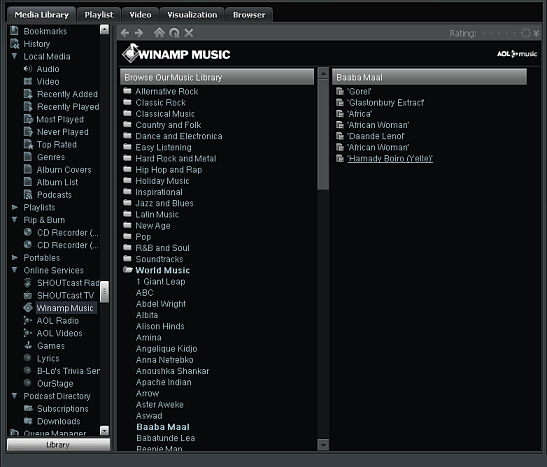This screenshot has height=467, width=547.
Task: Collapse the Online Services node
Action: tap(14, 270)
